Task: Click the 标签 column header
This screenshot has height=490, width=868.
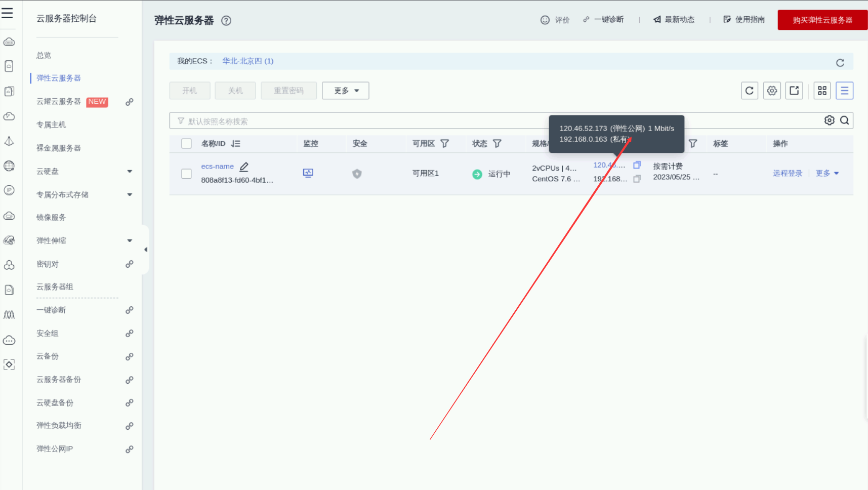Action: point(721,144)
